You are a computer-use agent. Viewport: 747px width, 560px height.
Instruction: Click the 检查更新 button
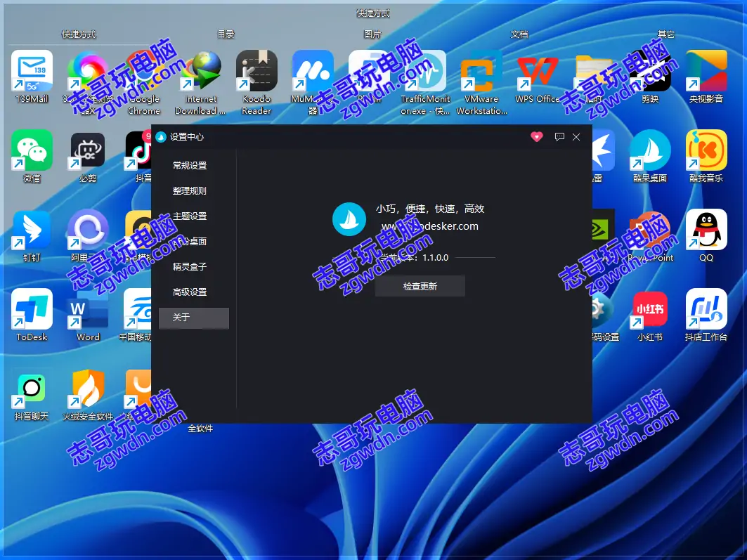(420, 287)
